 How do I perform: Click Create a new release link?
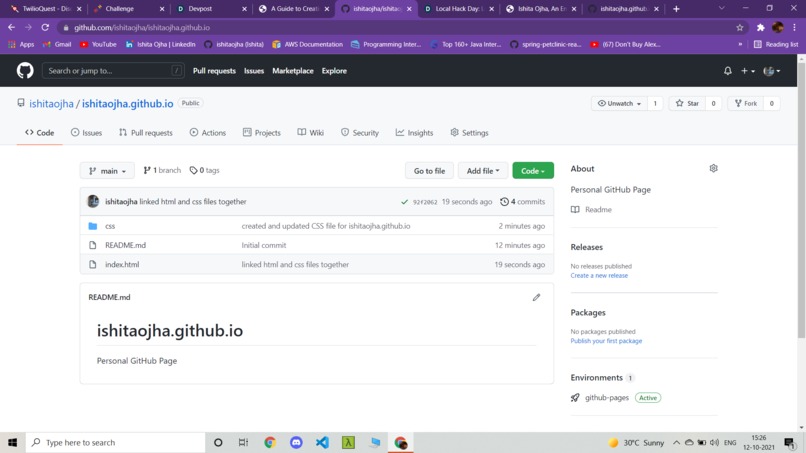[599, 276]
